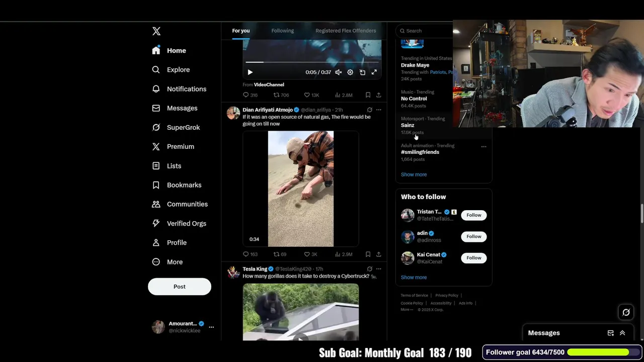Share the VideoChannel video post
This screenshot has height=362, width=644.
pos(378,95)
